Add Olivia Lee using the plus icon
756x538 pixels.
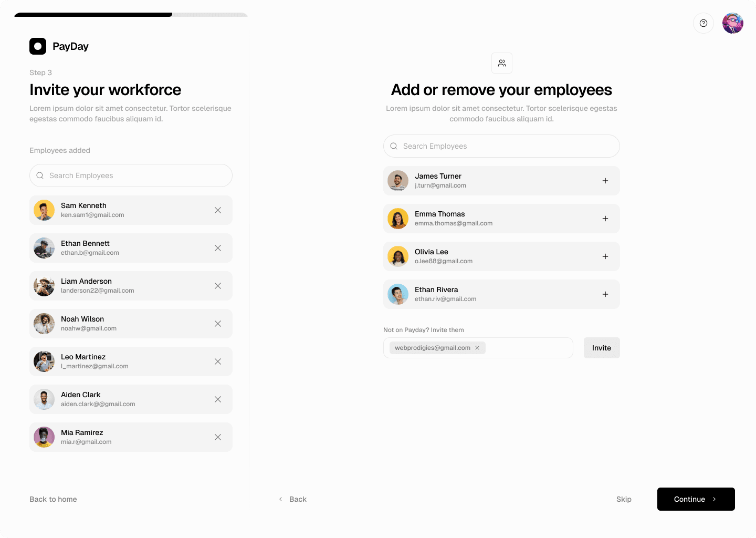(605, 256)
